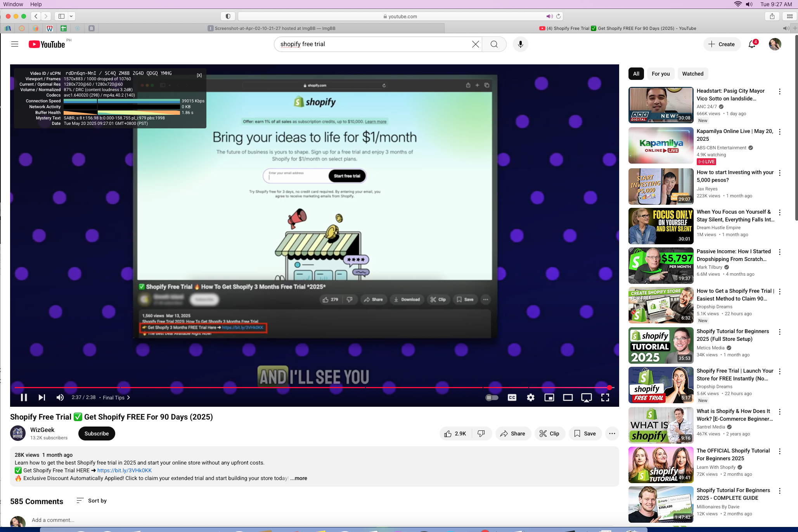Select the All filter chip
Viewport: 798px width, 532px height.
pyautogui.click(x=636, y=74)
